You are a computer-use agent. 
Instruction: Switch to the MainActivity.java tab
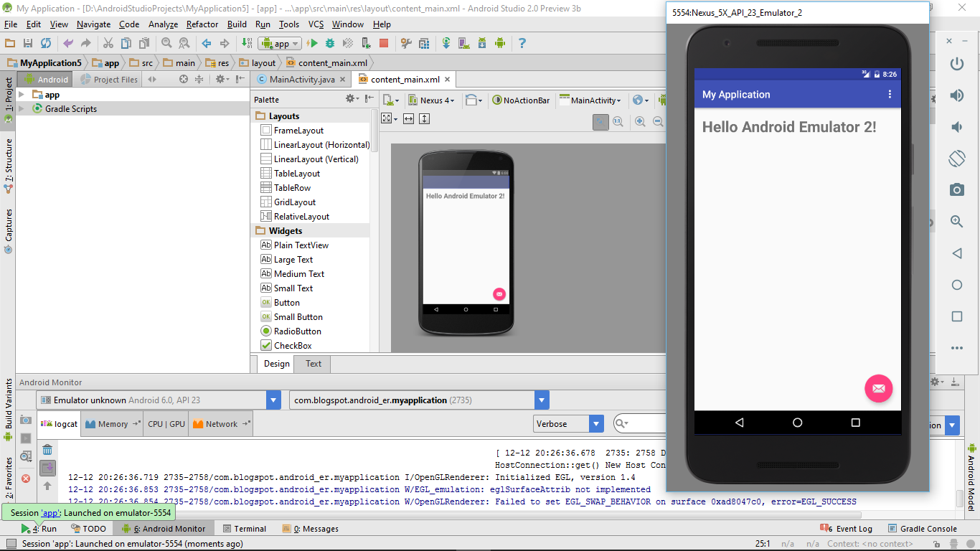coord(301,80)
